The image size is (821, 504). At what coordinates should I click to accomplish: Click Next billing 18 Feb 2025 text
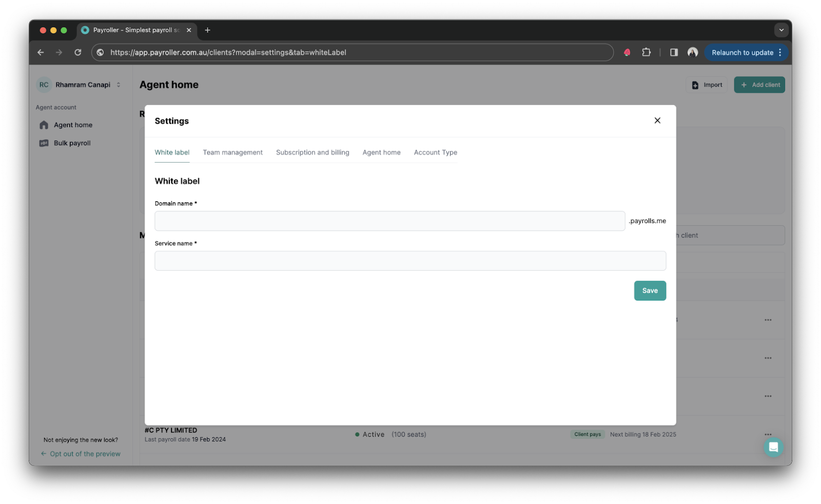[643, 434]
